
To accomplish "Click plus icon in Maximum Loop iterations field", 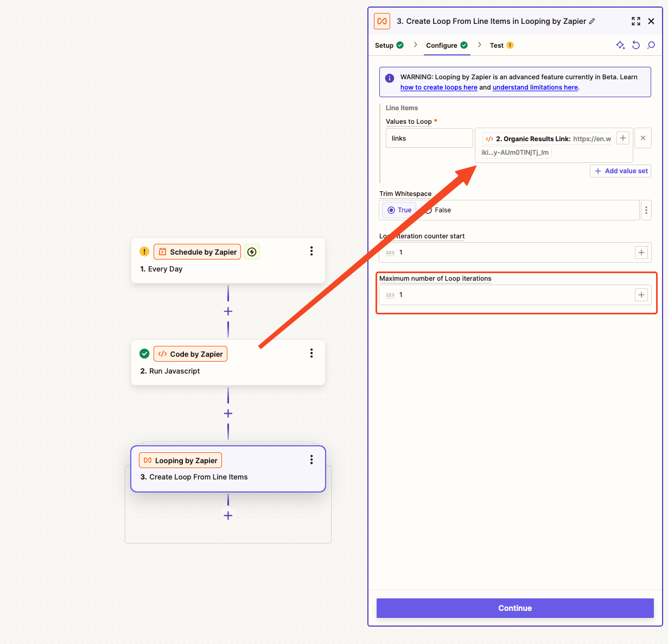I will (641, 295).
